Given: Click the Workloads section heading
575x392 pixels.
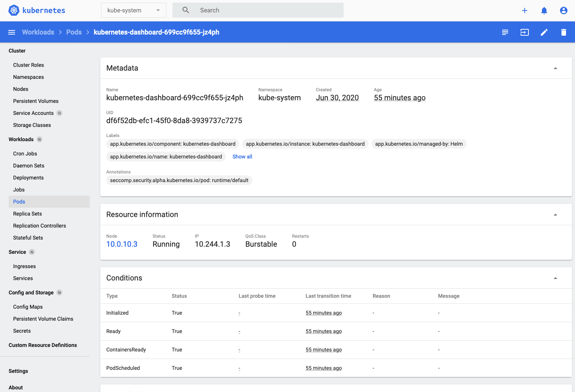Looking at the screenshot, I should 21,139.
